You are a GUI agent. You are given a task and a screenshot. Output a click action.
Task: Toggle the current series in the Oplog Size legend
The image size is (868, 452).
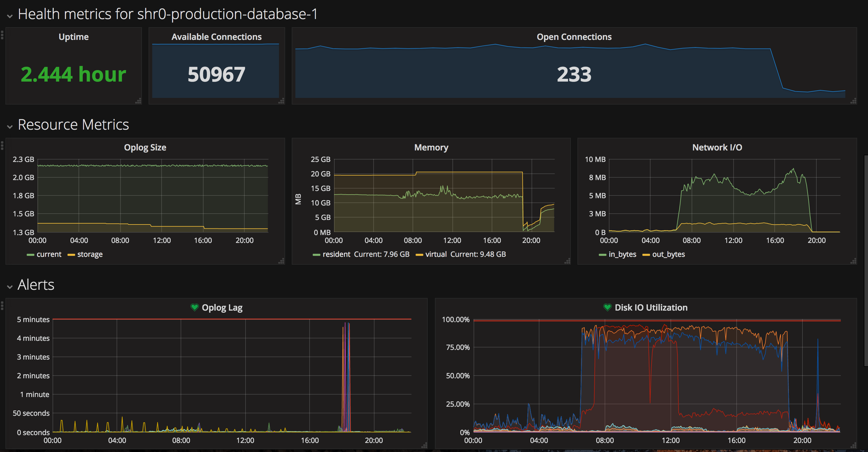[x=49, y=254]
